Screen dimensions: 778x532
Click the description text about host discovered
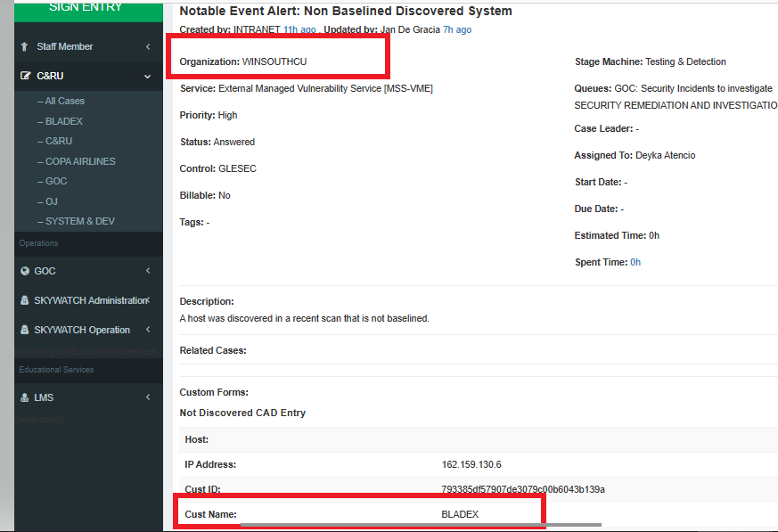point(304,318)
